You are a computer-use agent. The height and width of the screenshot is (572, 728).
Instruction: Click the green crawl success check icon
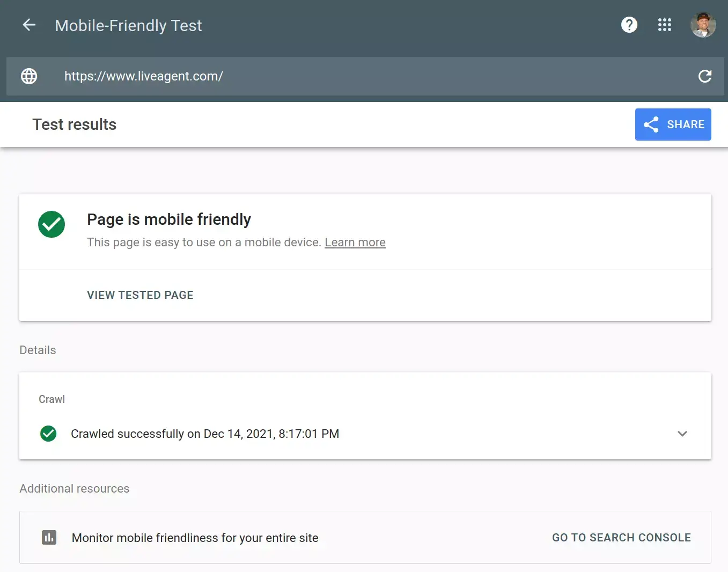pyautogui.click(x=48, y=434)
